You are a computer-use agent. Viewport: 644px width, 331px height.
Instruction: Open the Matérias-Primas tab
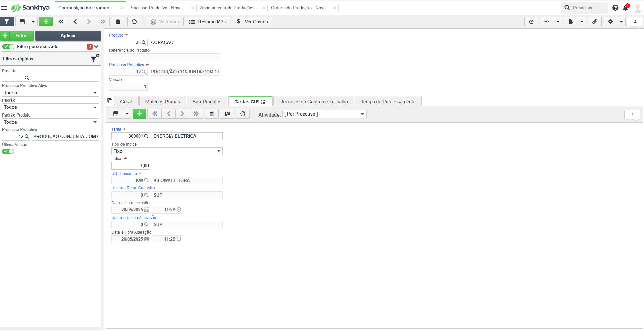pos(163,101)
